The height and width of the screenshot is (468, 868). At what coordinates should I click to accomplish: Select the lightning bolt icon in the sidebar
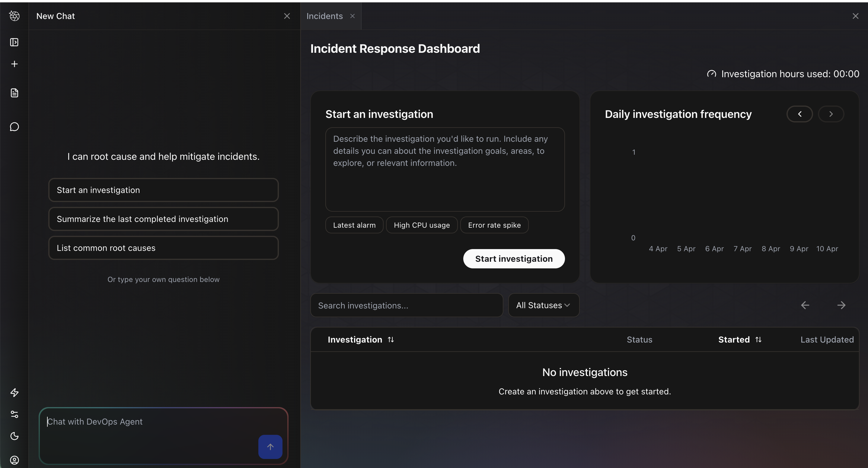click(x=14, y=392)
